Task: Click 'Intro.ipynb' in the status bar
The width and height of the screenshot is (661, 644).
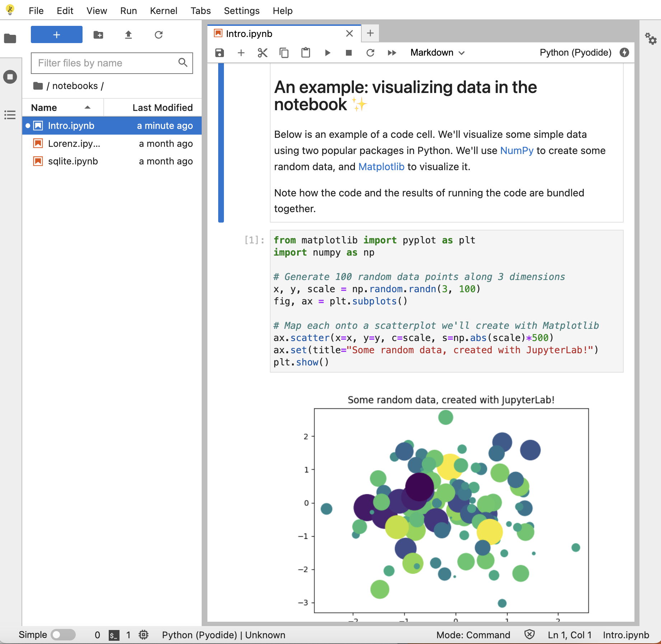Action: pos(626,635)
